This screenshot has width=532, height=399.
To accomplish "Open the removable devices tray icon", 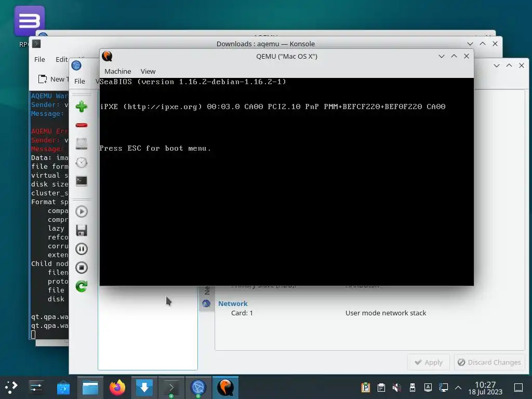I will click(412, 388).
